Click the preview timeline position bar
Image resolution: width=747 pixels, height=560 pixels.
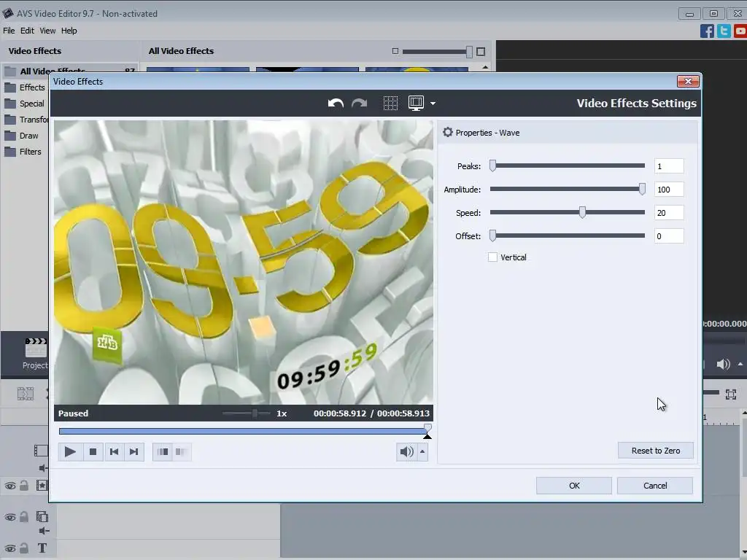(x=243, y=431)
